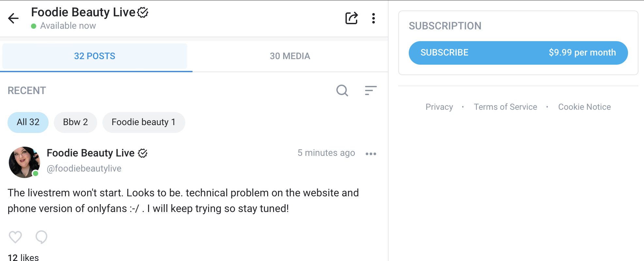Open comments with the speech bubble icon
This screenshot has height=261, width=644.
click(x=41, y=237)
